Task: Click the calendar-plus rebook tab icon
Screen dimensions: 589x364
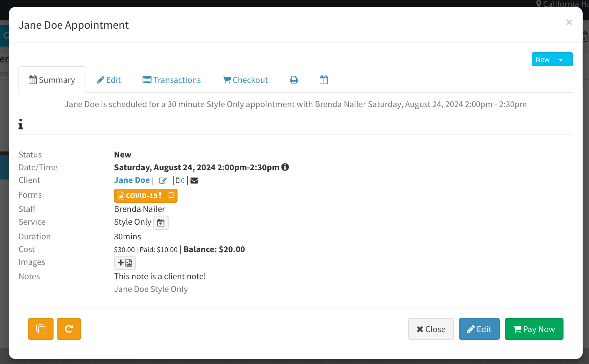Action: point(324,80)
